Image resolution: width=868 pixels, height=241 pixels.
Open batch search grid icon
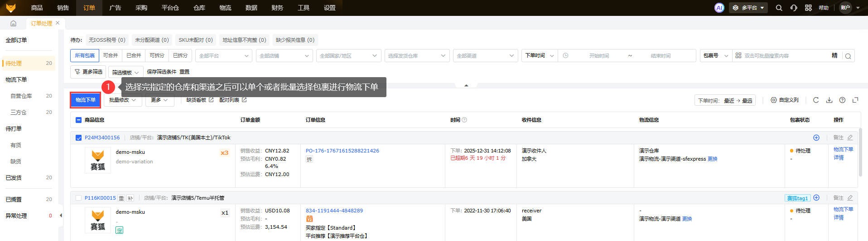click(x=738, y=55)
